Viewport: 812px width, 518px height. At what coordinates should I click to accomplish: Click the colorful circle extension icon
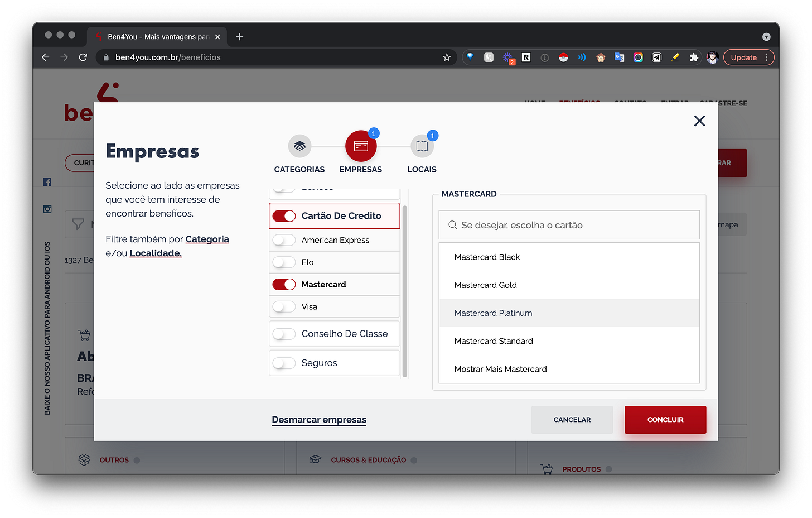pyautogui.click(x=638, y=57)
